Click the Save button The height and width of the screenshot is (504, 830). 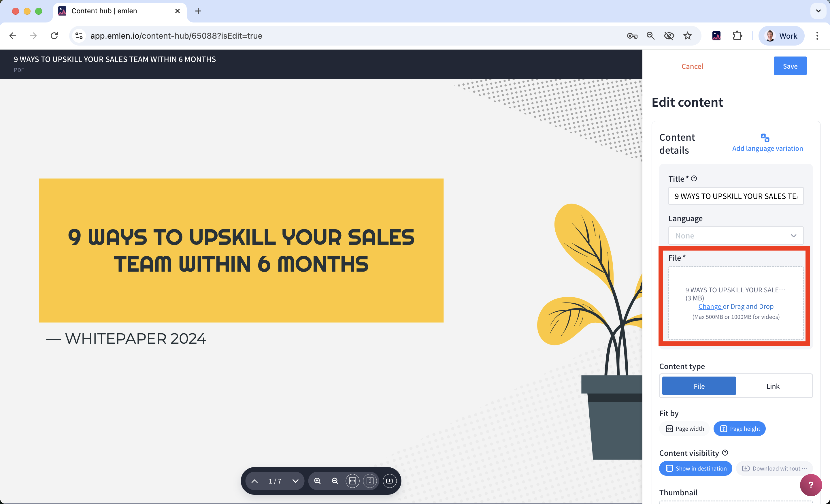click(790, 66)
